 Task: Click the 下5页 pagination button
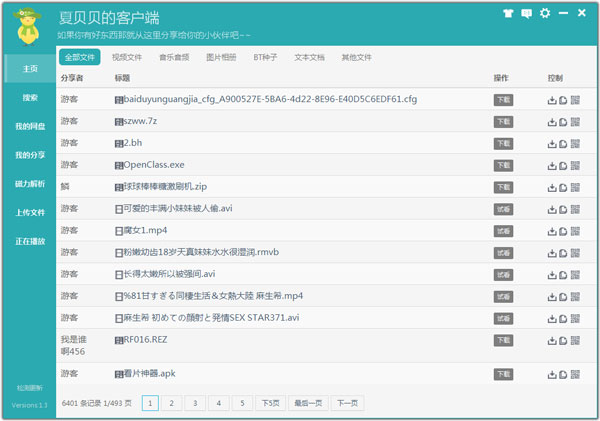(271, 403)
